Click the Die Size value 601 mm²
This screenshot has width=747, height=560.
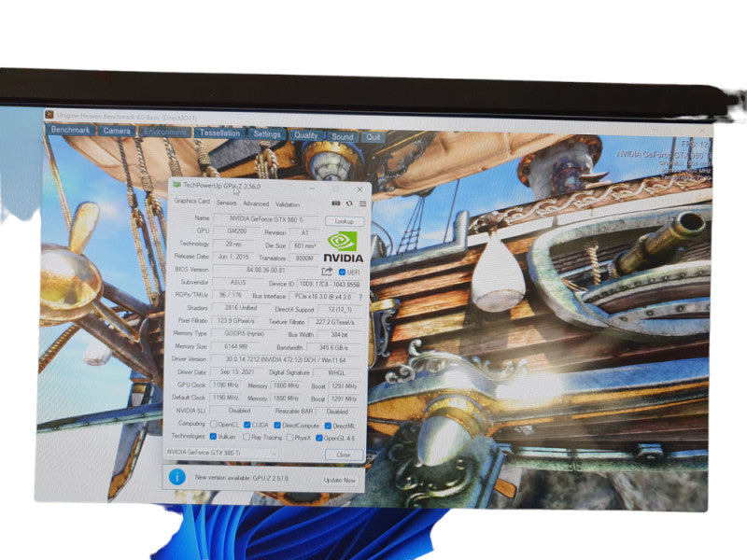304,245
